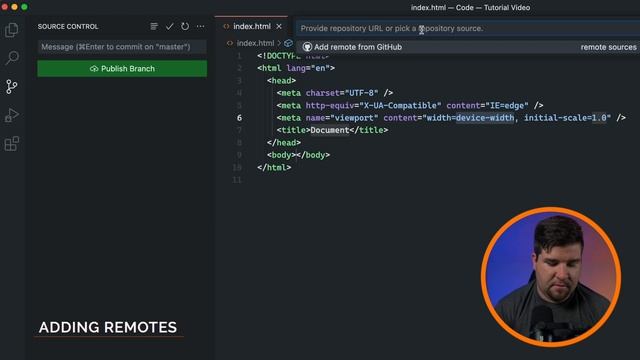
Task: Open the Extensions view
Action: 12,144
